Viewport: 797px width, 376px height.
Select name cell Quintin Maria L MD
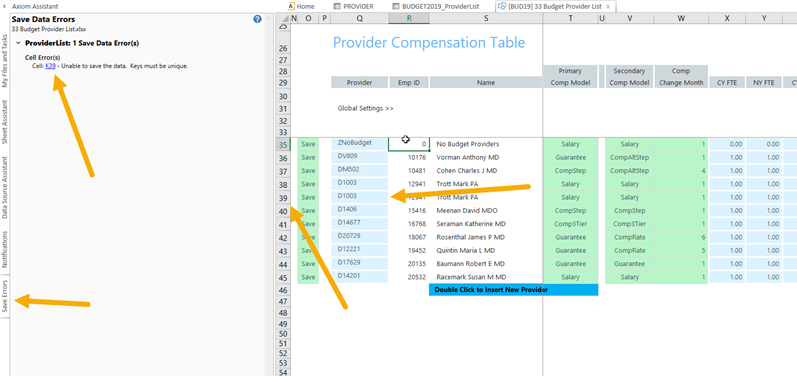(486, 250)
